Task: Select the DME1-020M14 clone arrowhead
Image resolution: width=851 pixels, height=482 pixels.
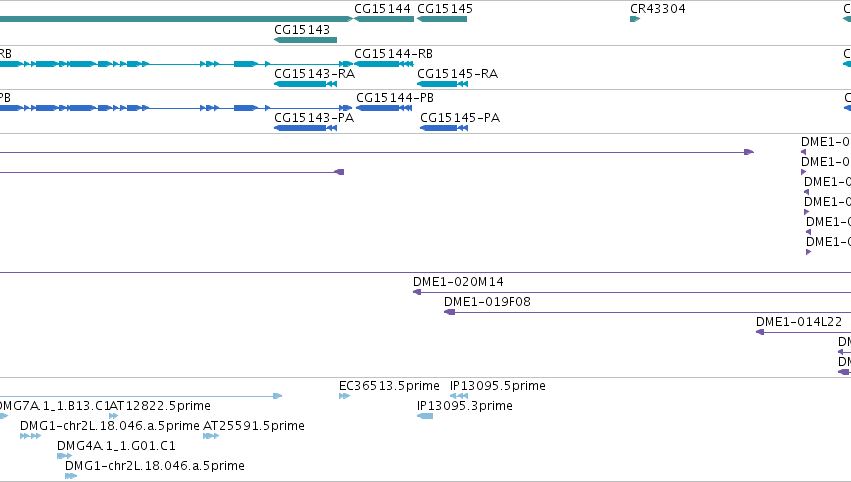Action: pyautogui.click(x=417, y=292)
